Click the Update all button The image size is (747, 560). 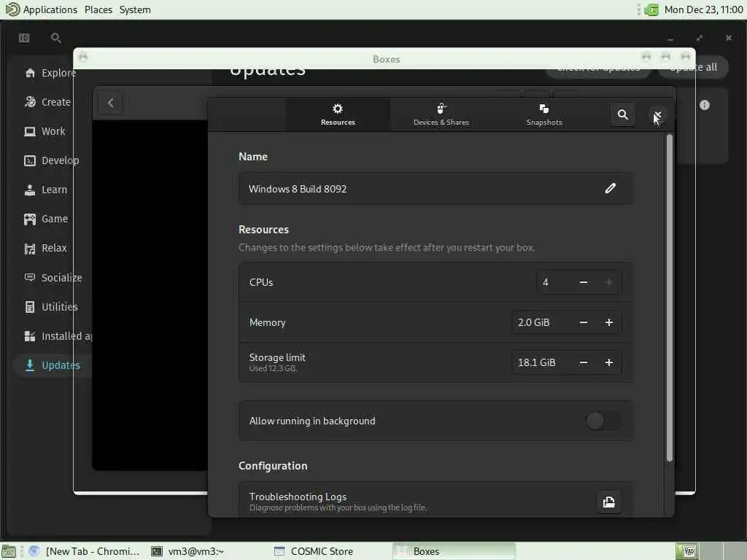coord(694,67)
